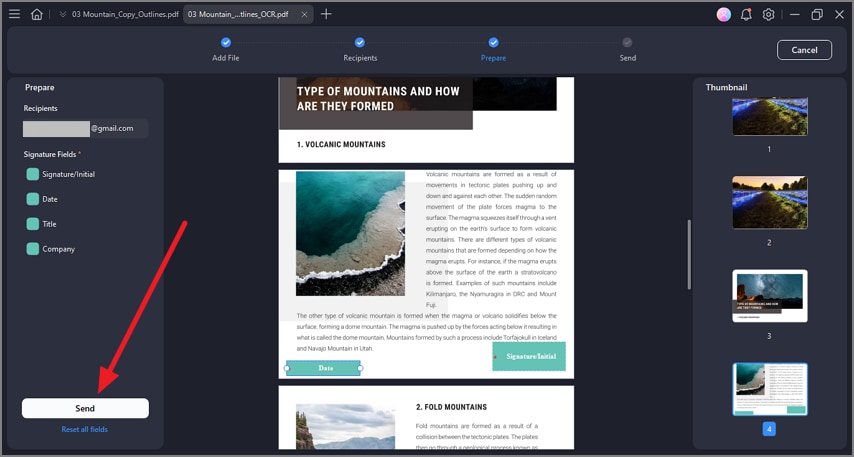Select the gmail.com recipient field
854x457 pixels.
pyautogui.click(x=86, y=129)
